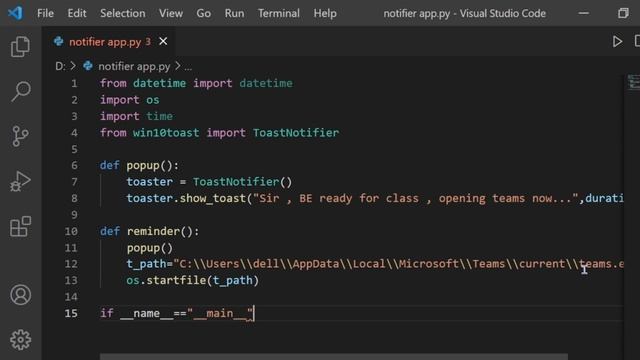Click '__main__' string on line 15
Screen dimensions: 640x360
[x=220, y=313]
